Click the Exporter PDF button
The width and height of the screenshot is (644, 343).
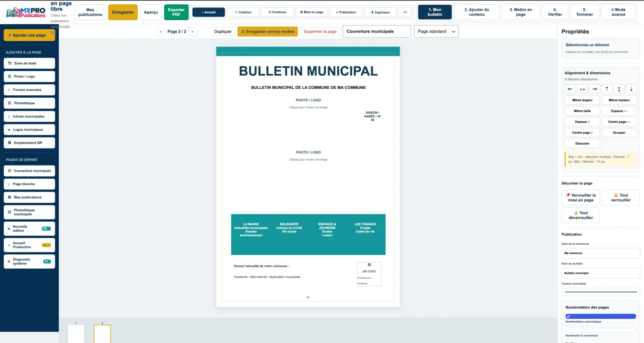click(176, 12)
